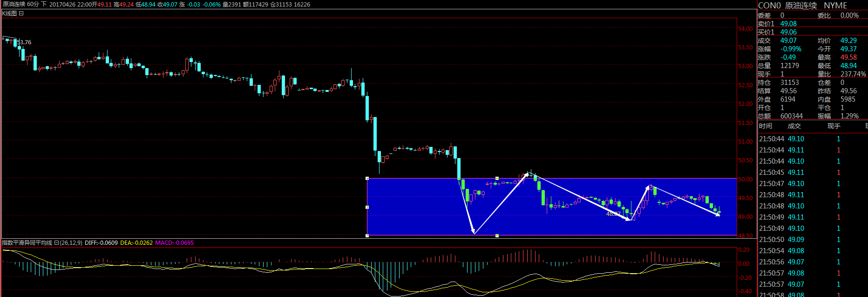This screenshot has width=868, height=297.
Task: Click the 53.76 high price marker
Action: click(x=24, y=42)
